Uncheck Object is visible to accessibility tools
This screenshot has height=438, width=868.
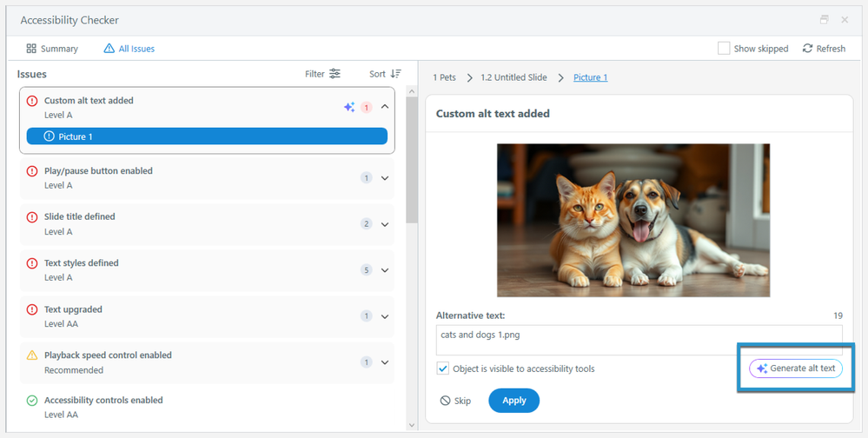[x=443, y=368]
